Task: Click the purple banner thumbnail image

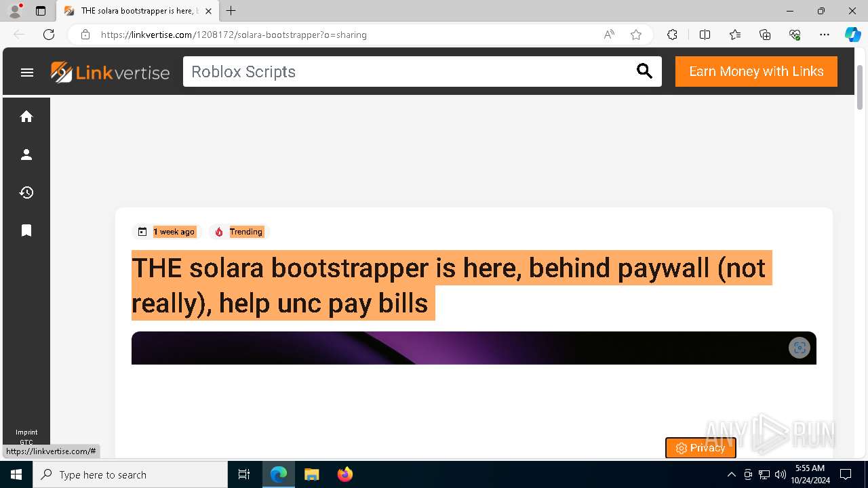Action: pyautogui.click(x=473, y=348)
